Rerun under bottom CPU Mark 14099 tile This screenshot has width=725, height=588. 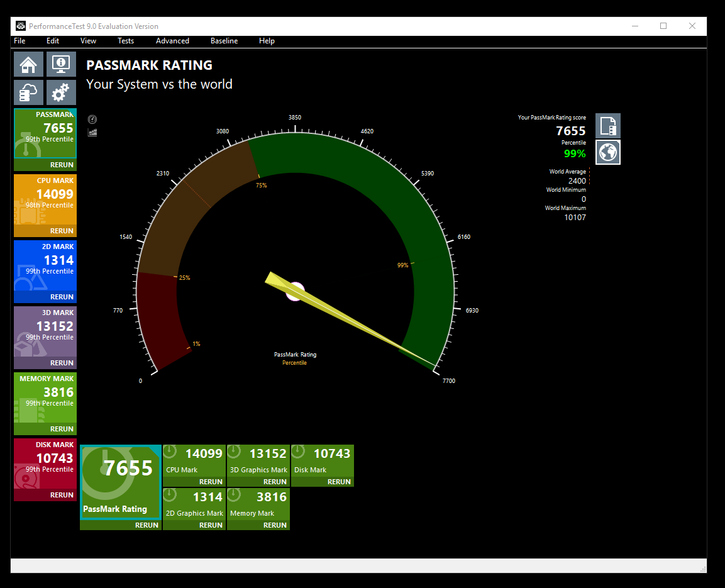point(194,482)
